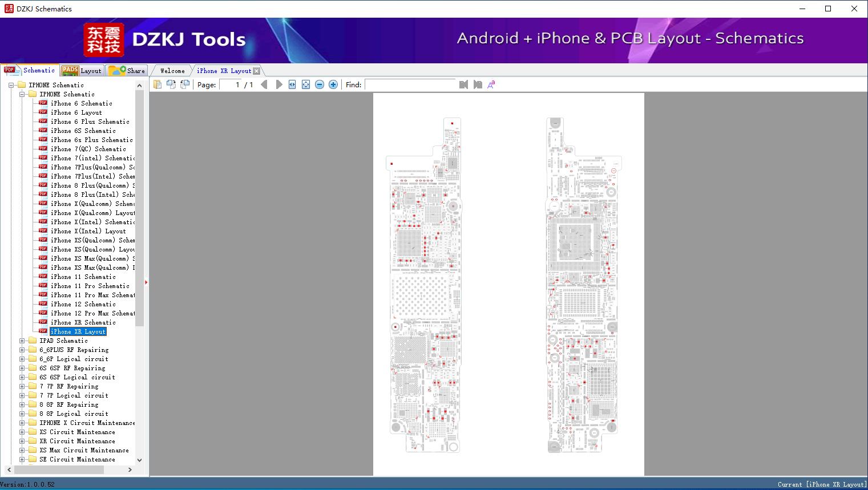Click the XS Circuit Maintenance label
The image size is (868, 490).
[77, 432]
